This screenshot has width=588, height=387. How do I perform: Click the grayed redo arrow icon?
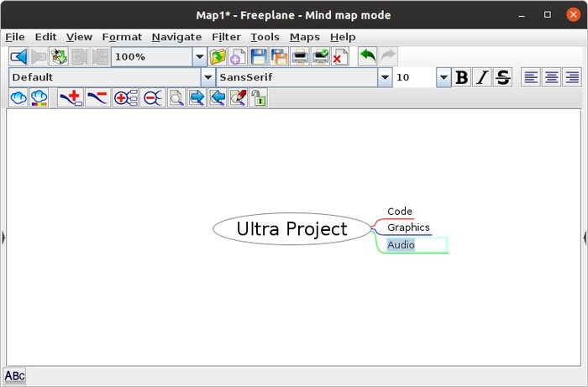pos(388,56)
